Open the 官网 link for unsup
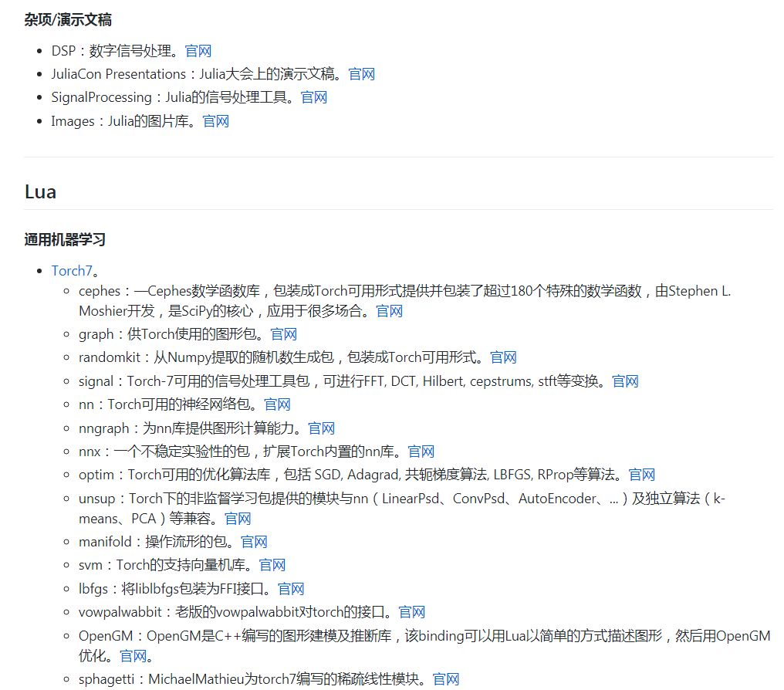784x690 pixels. point(238,519)
